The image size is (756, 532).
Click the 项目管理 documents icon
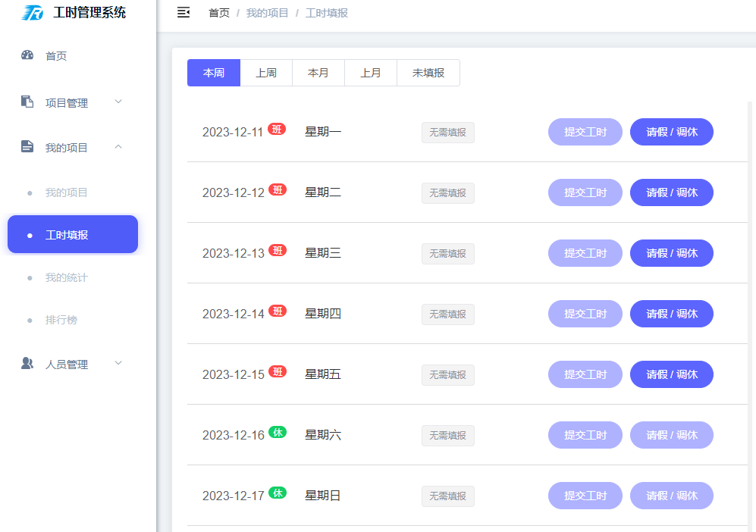[x=27, y=102]
